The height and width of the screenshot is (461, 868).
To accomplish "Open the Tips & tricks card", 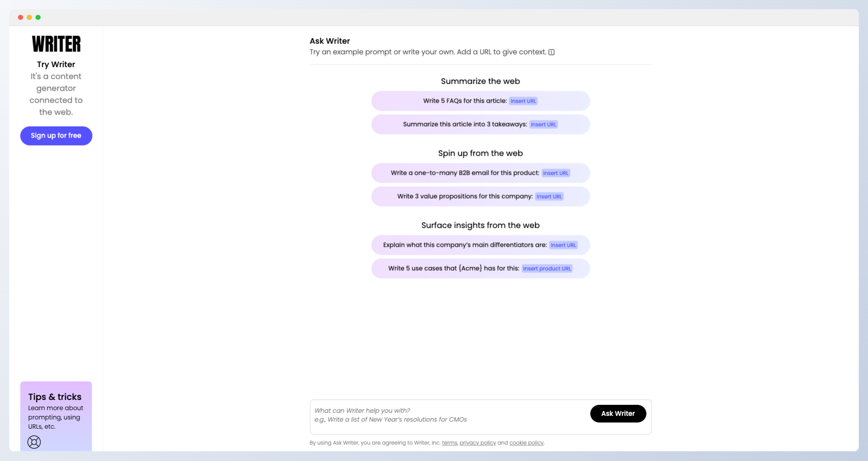I will click(x=56, y=416).
